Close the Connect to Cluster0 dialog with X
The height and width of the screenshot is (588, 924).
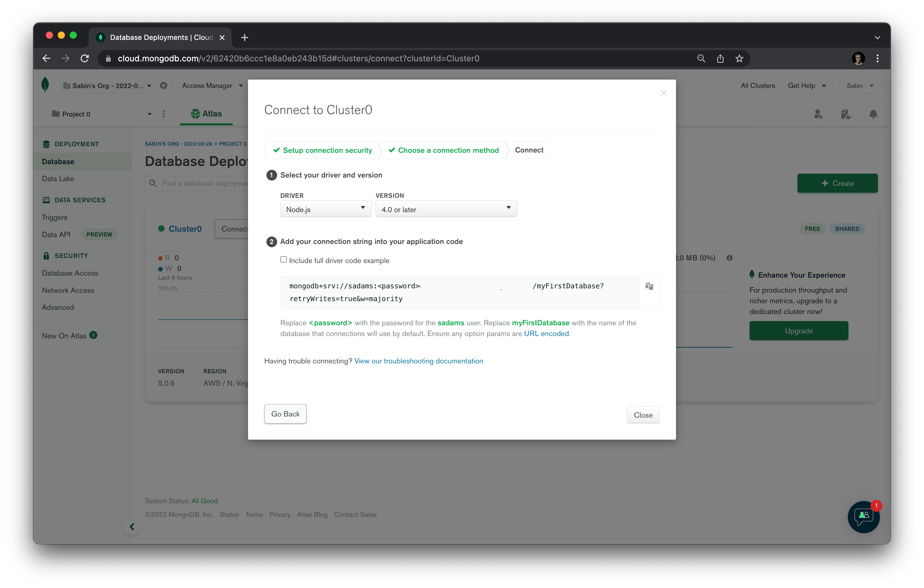[664, 93]
